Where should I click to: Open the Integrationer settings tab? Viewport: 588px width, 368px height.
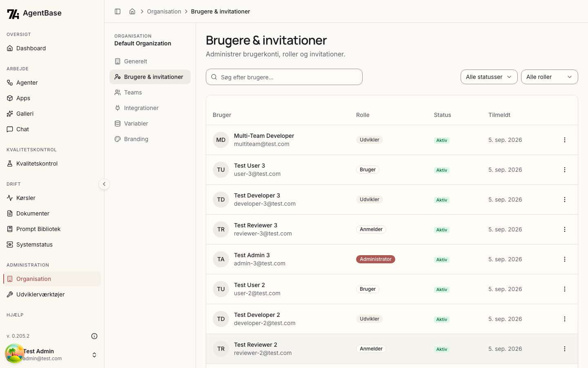[150, 108]
